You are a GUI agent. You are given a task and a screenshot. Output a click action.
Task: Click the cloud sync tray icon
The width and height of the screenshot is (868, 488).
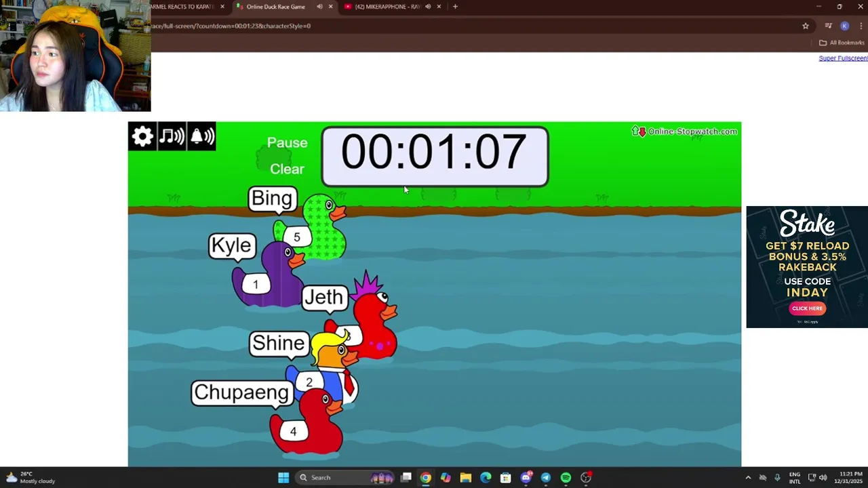[763, 478]
